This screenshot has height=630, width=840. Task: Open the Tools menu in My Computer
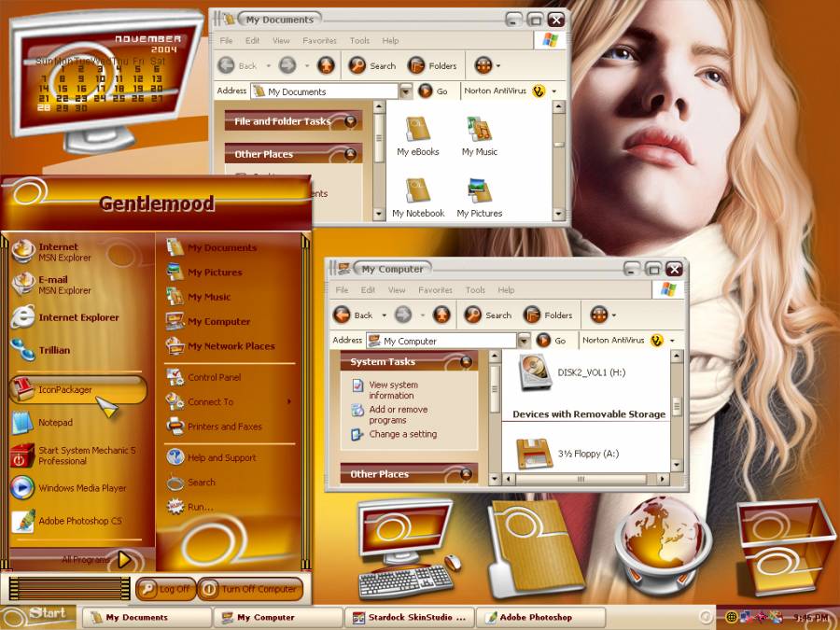pos(475,290)
